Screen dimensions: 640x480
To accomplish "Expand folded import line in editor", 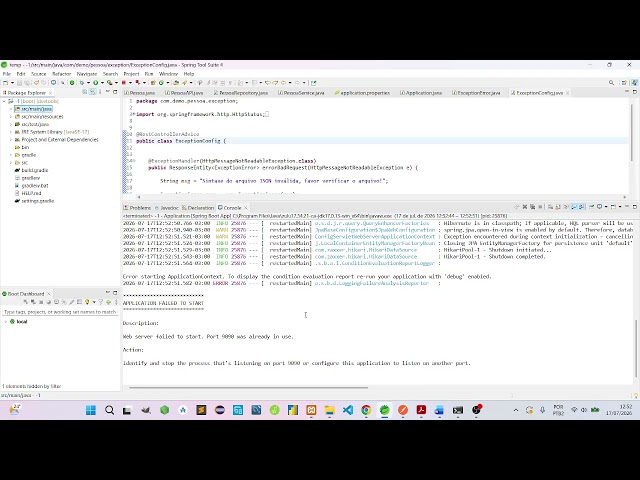I will click(x=133, y=114).
